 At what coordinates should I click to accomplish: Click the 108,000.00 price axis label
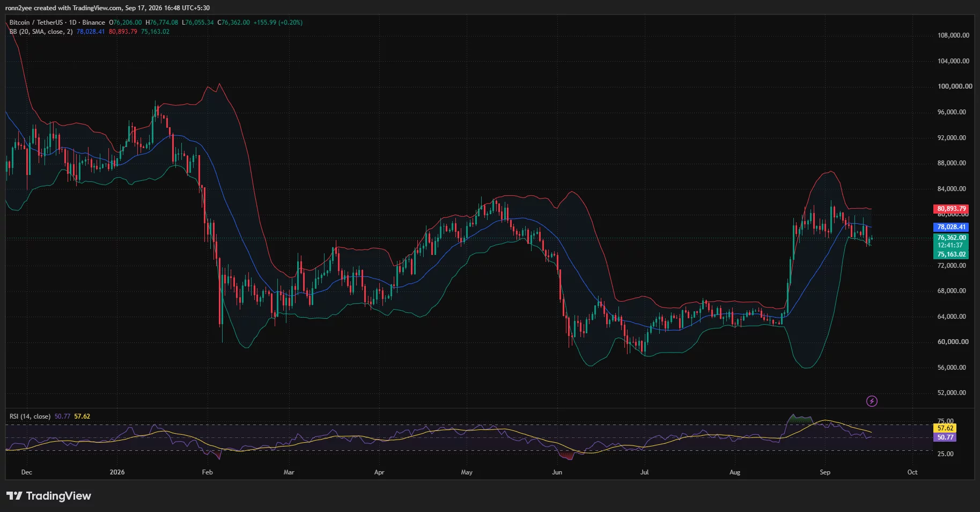[x=953, y=35]
